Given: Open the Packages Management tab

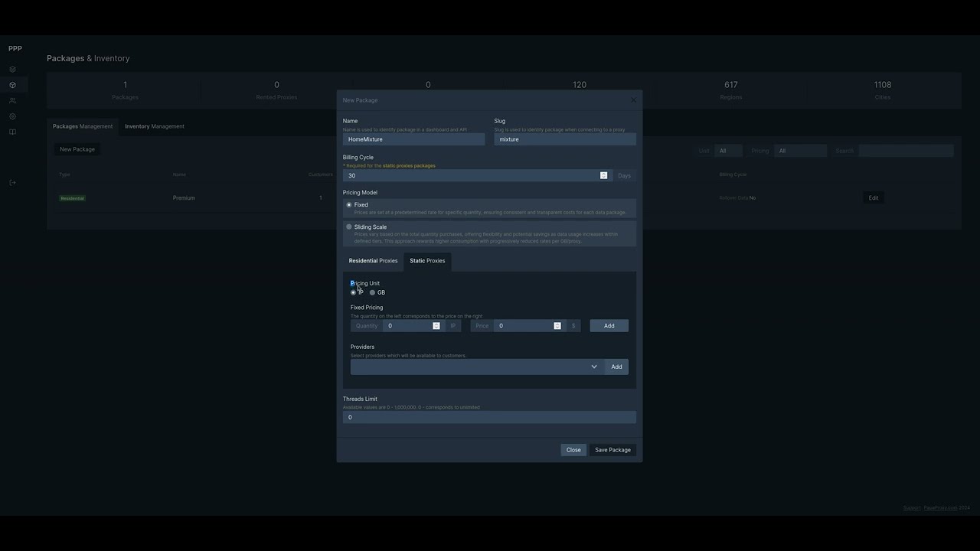Looking at the screenshot, I should coord(83,126).
